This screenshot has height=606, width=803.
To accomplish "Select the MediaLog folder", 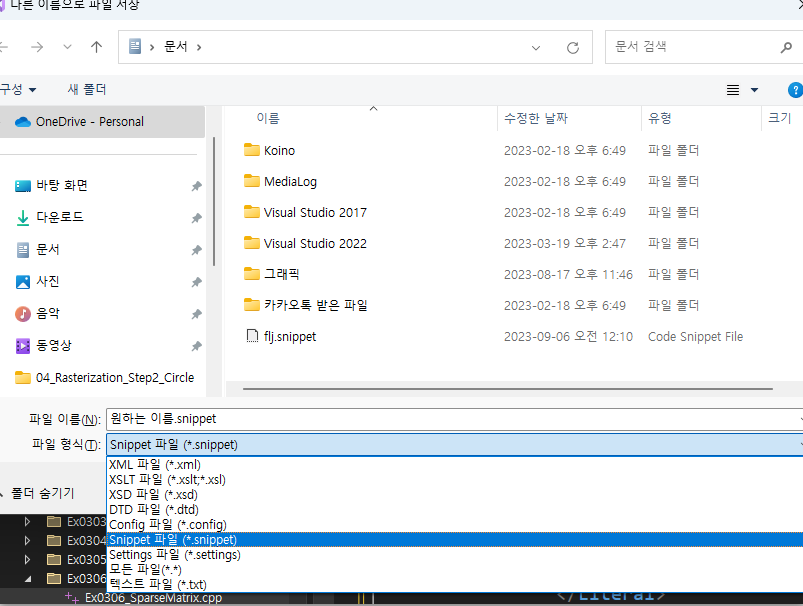I will pos(290,182).
